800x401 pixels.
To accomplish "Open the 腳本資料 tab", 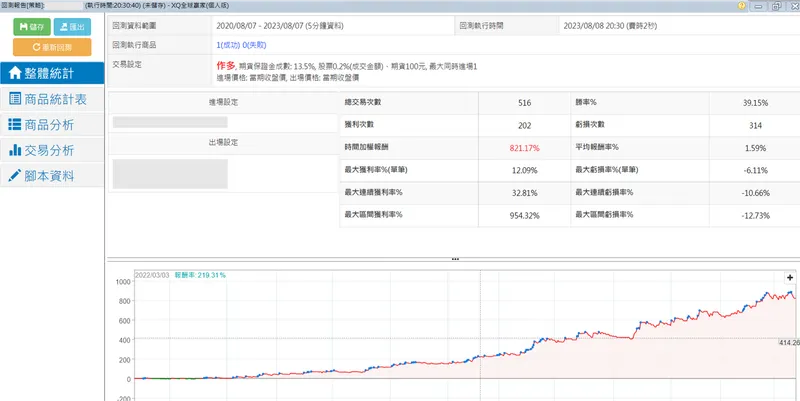I will pyautogui.click(x=52, y=176).
